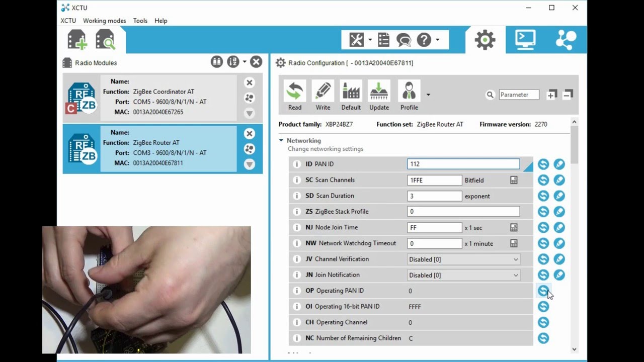
Task: Open the frames list icon in top toolbar
Action: pos(384,40)
